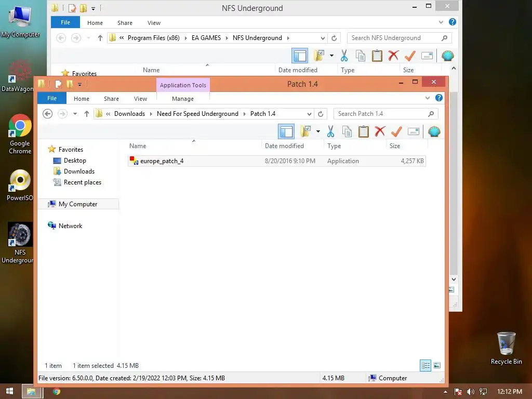This screenshot has width=532, height=399.
Task: Refresh the NFS Underground folder
Action: [334, 38]
